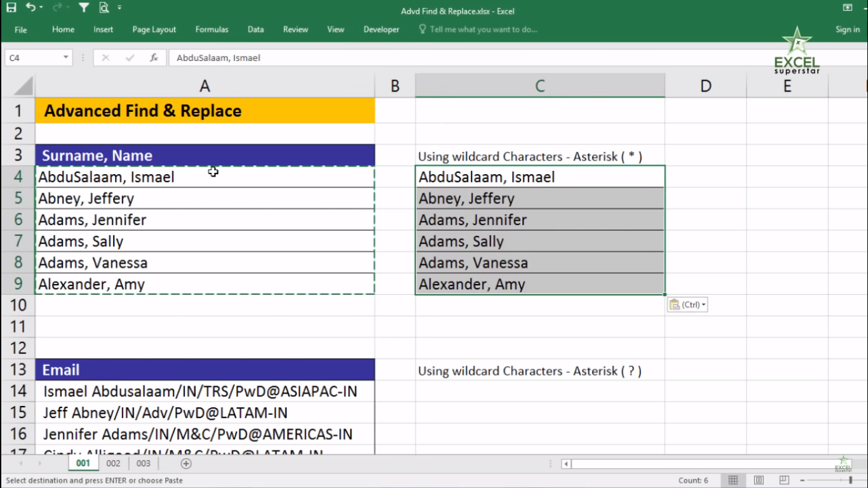
Task: Select column B header
Action: point(395,86)
